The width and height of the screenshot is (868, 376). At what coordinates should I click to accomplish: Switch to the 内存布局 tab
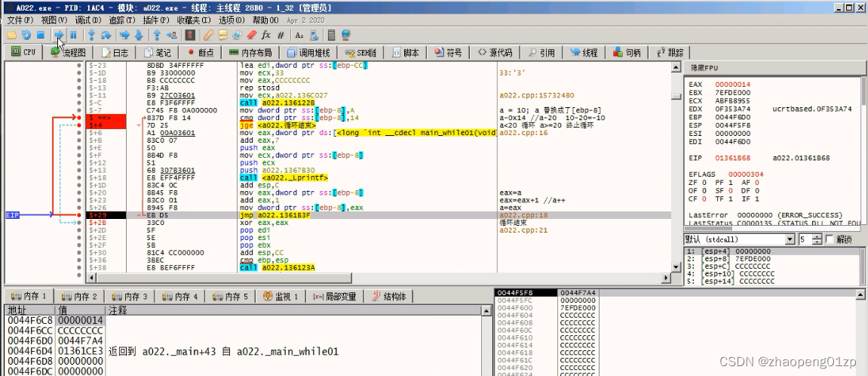tap(250, 53)
